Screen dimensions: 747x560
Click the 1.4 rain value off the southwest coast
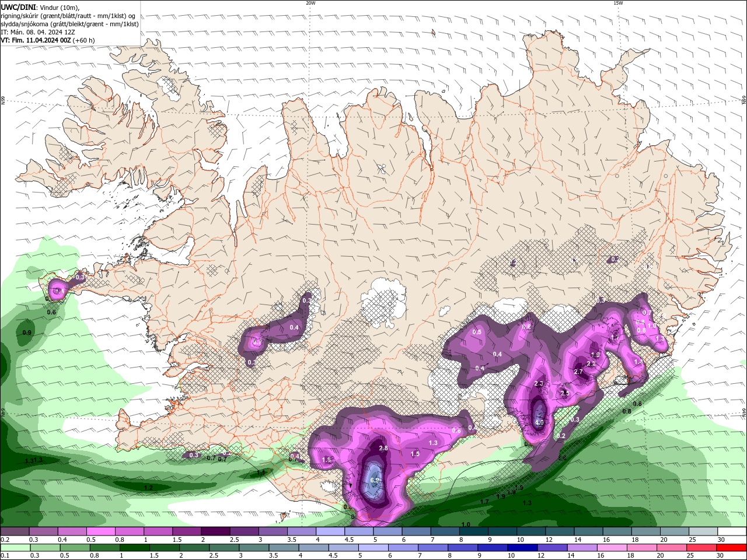pyautogui.click(x=261, y=473)
